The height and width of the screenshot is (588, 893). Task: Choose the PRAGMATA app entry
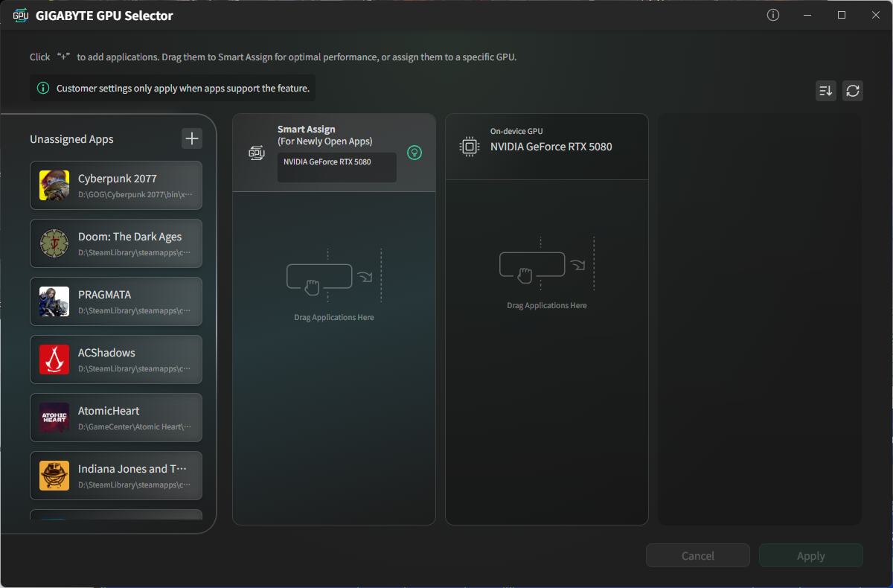click(116, 301)
